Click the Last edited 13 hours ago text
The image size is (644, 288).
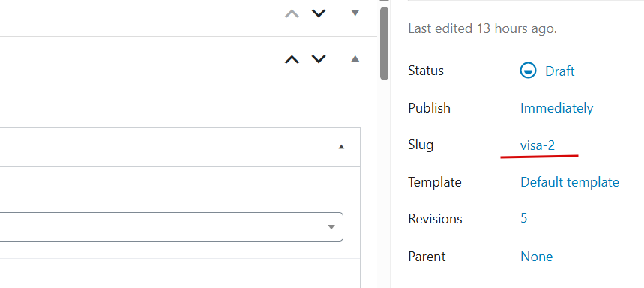click(x=483, y=28)
